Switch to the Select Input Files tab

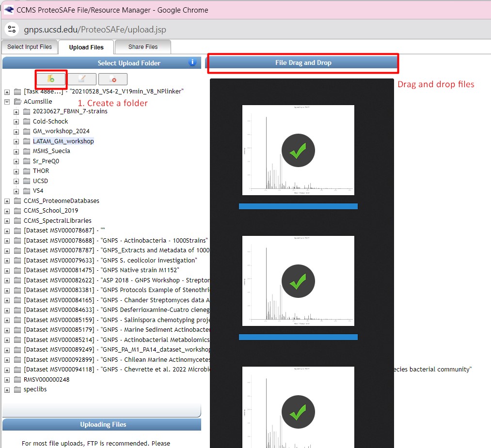tap(30, 47)
